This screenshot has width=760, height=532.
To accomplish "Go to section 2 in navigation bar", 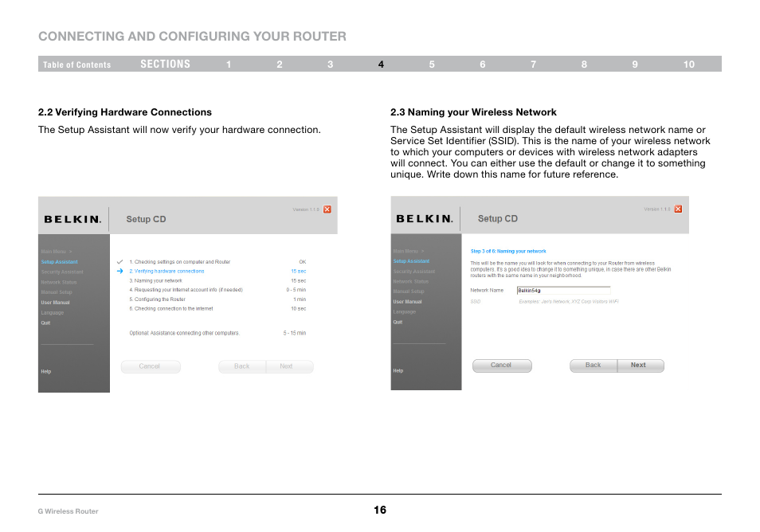I will [280, 65].
